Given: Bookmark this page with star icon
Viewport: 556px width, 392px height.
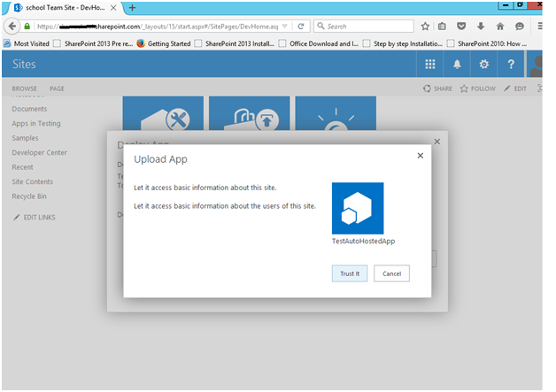Looking at the screenshot, I should coord(425,27).
